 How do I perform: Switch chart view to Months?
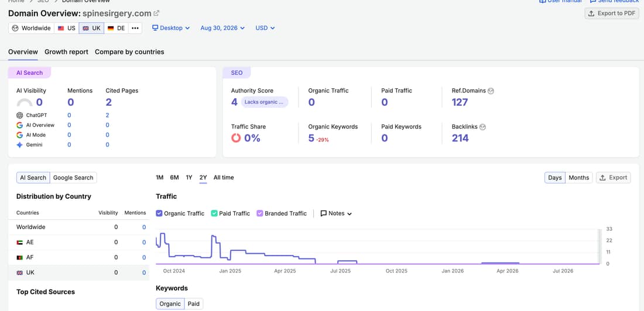578,178
